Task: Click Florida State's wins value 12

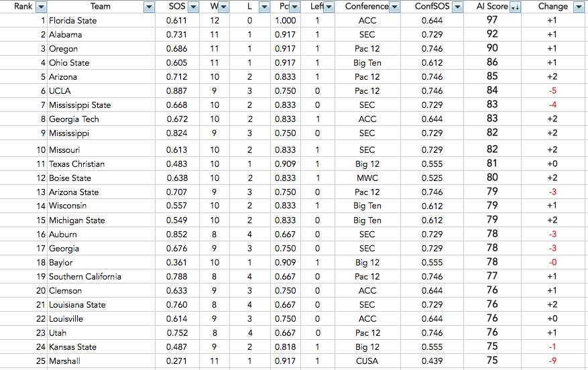Action: coord(215,21)
